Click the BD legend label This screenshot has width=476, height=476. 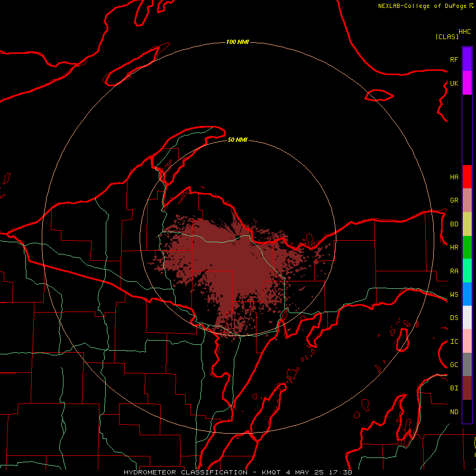click(x=454, y=224)
